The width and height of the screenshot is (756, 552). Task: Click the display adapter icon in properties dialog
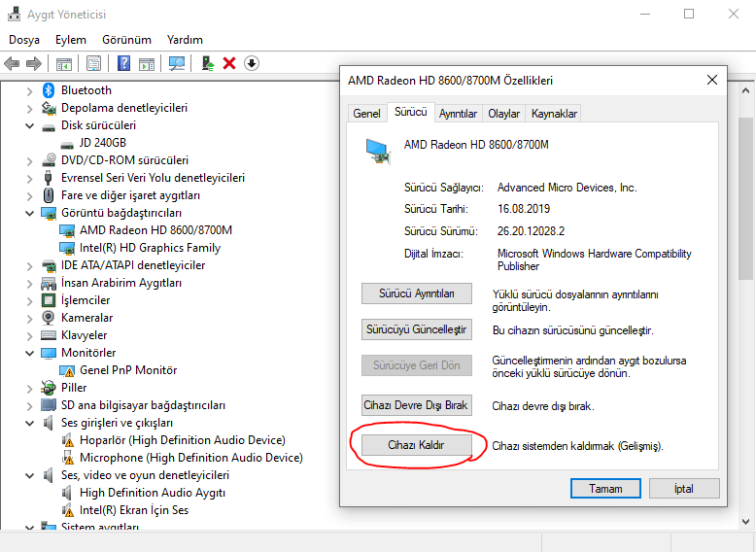378,152
